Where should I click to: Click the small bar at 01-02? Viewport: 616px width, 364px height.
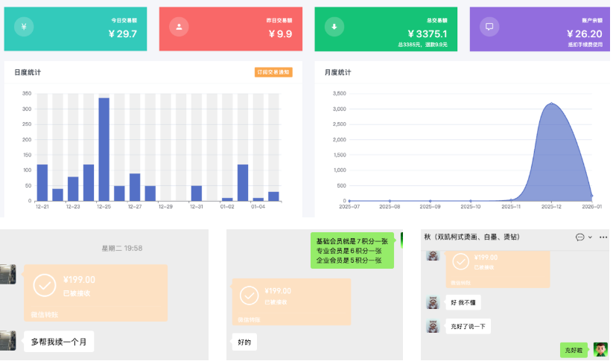(x=227, y=199)
